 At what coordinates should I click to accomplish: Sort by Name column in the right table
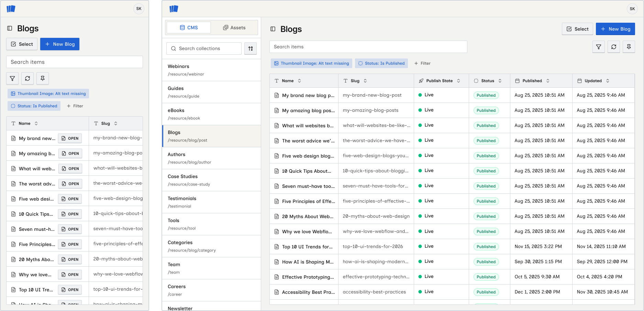299,81
